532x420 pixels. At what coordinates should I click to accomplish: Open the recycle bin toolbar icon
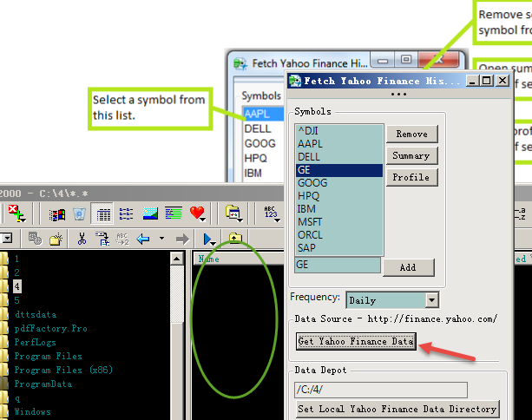click(x=79, y=213)
